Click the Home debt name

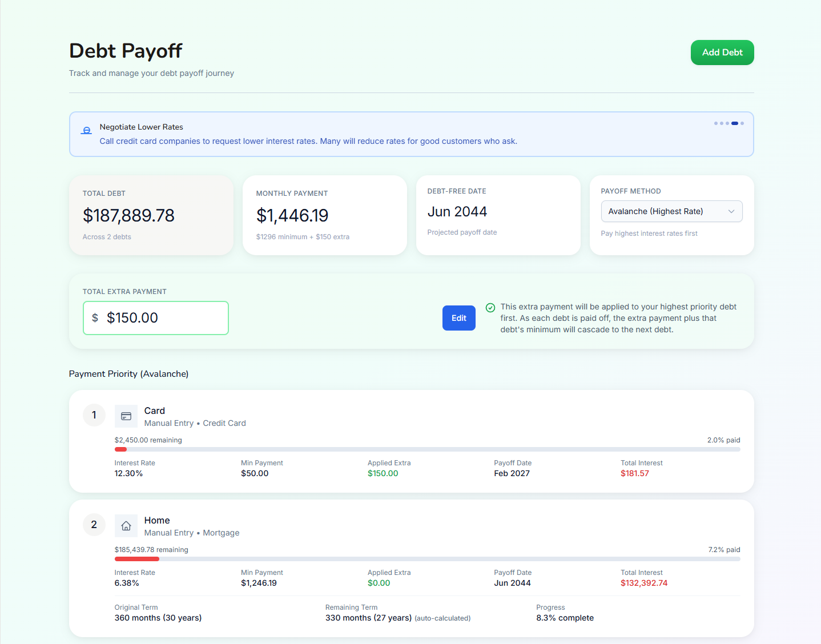[156, 520]
